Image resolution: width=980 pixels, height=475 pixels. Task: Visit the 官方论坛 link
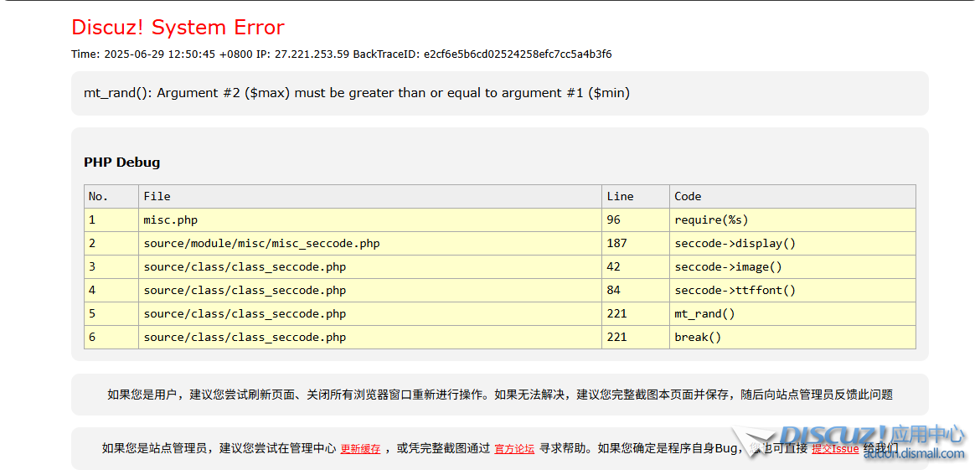point(514,449)
